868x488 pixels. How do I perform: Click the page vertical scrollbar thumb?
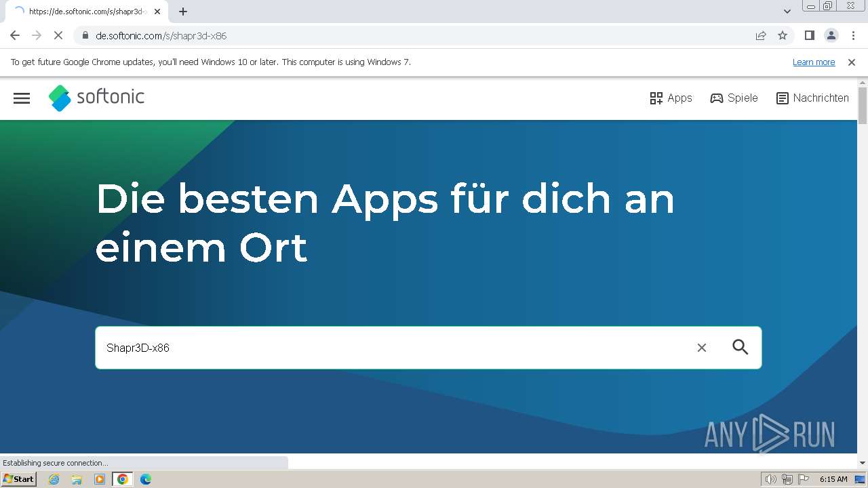tap(863, 106)
